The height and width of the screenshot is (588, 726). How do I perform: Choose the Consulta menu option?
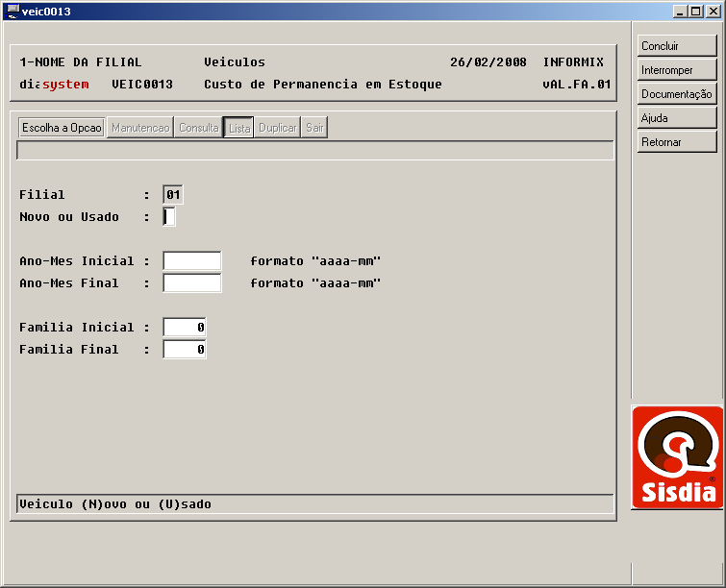(x=199, y=128)
